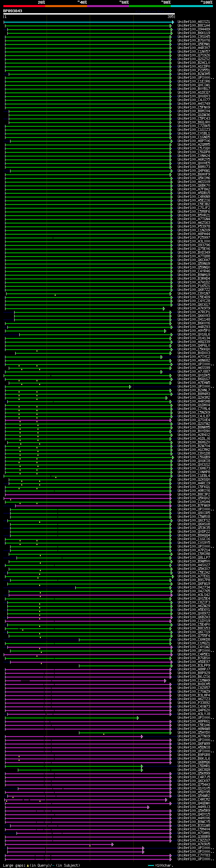
Task: Click the UniRef100_C7Z8K5 label
Action: pos(194,126)
